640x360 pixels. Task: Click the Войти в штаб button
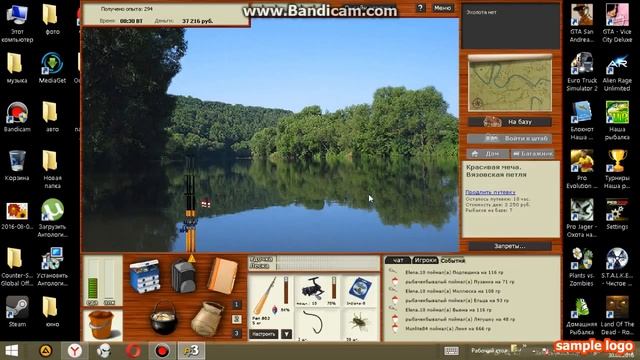click(x=510, y=138)
